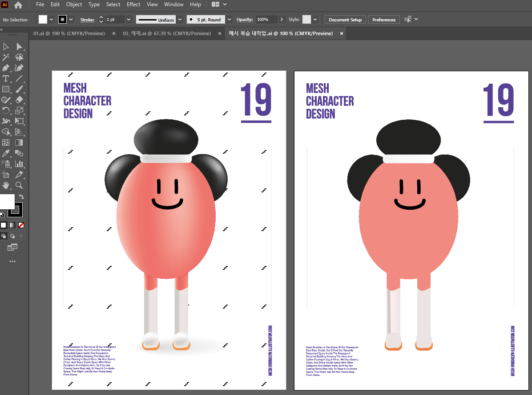Select the Eraser tool
The image size is (532, 395).
[x=19, y=100]
